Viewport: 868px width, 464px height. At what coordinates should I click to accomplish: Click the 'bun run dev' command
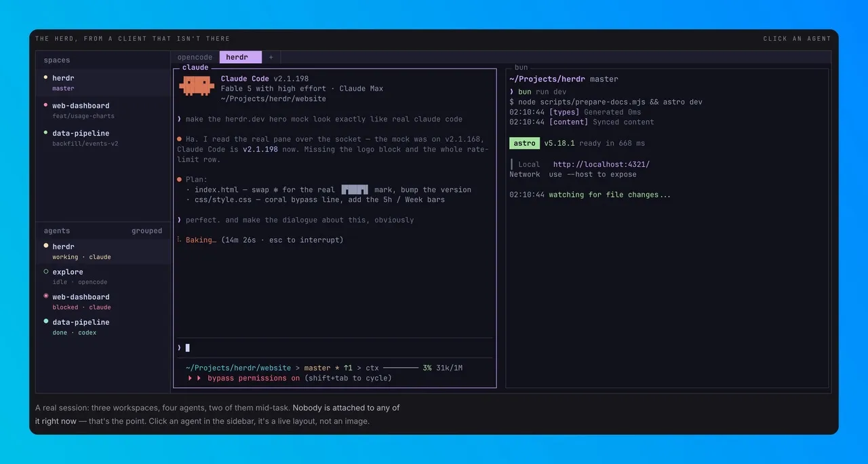click(542, 92)
